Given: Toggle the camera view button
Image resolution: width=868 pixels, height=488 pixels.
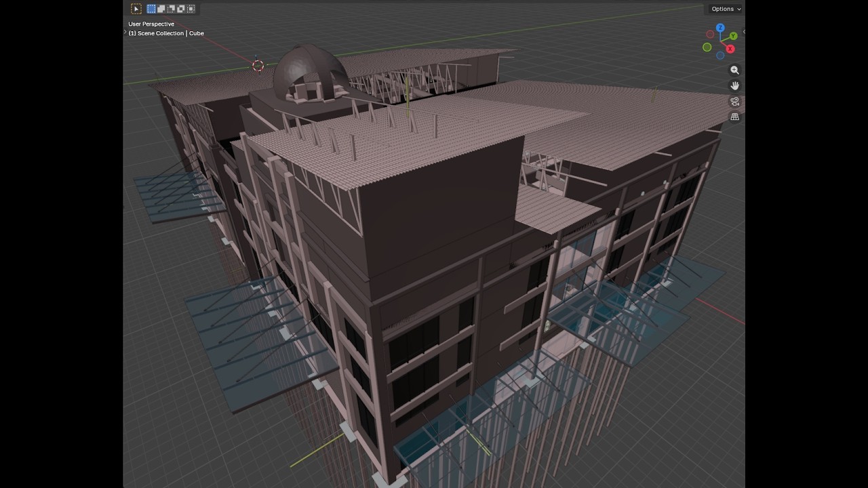Looking at the screenshot, I should 734,102.
